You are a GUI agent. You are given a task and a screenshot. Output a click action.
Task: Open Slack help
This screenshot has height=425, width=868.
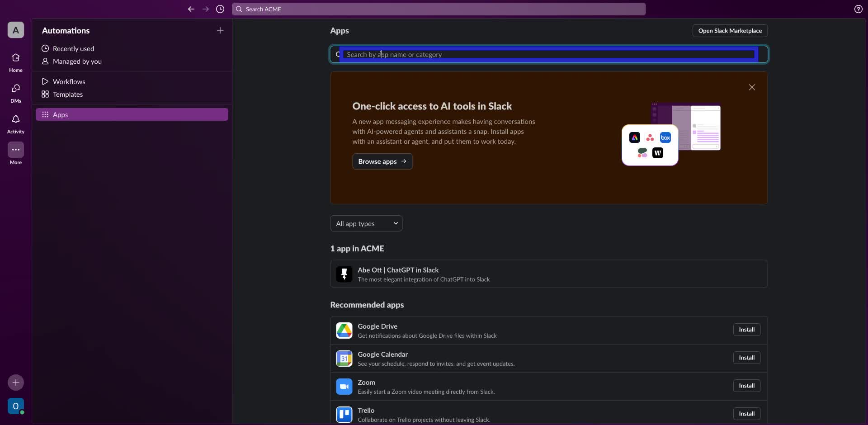pos(859,9)
